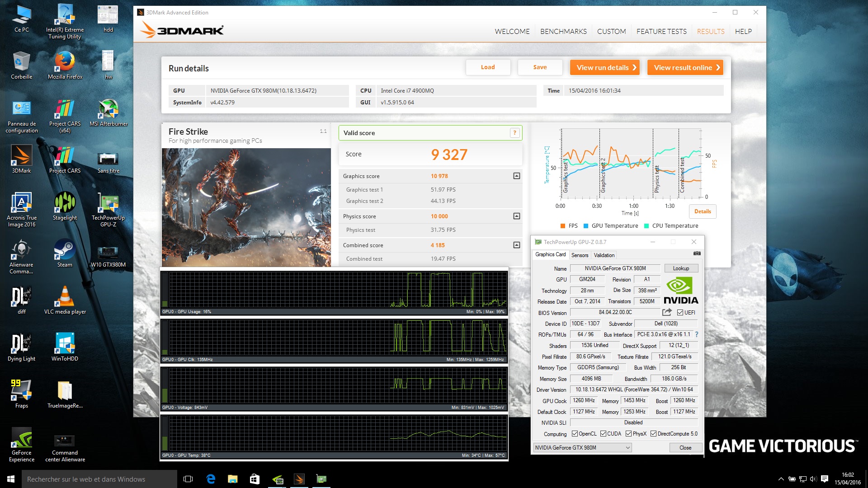This screenshot has width=868, height=488.
Task: Open Microsoft Edge from taskbar
Action: 211,479
